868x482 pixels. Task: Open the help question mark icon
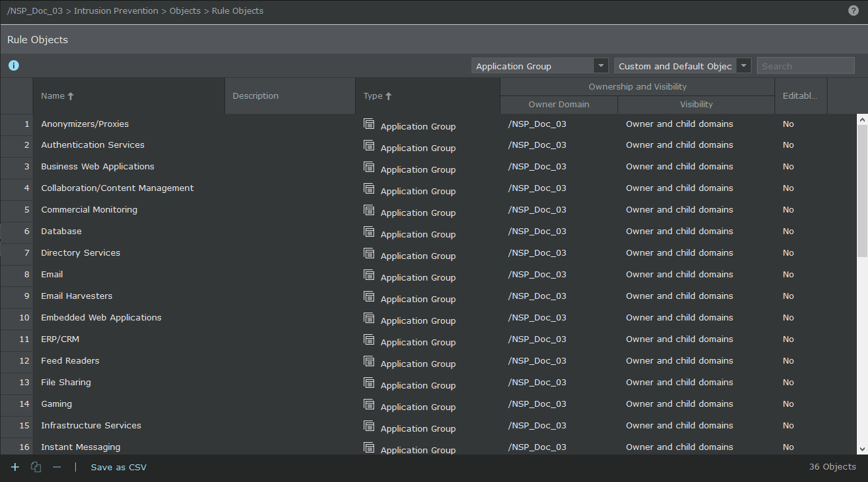pos(853,10)
